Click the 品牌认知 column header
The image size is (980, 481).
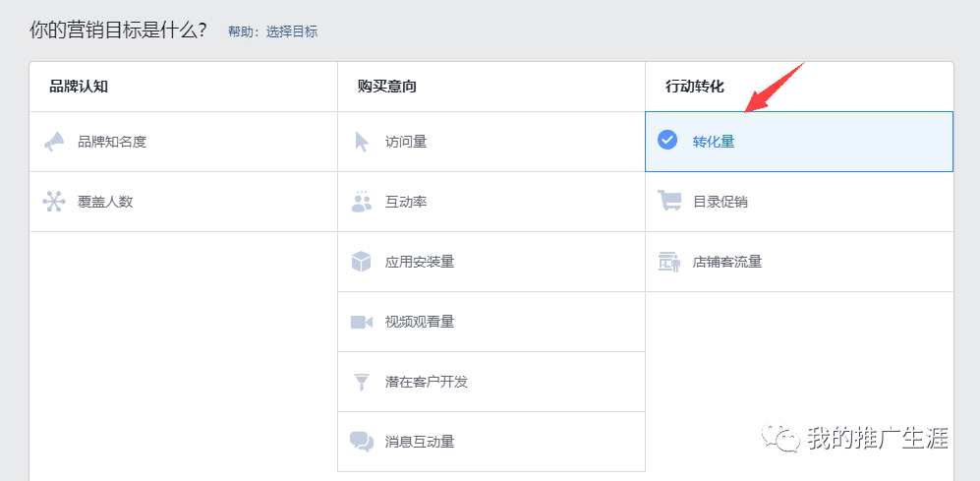79,87
